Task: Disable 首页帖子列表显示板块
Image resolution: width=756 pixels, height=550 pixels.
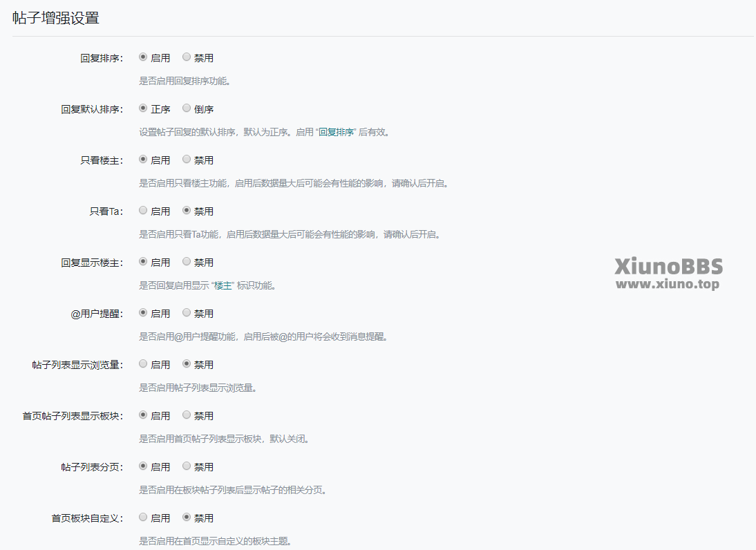Action: [x=187, y=415]
